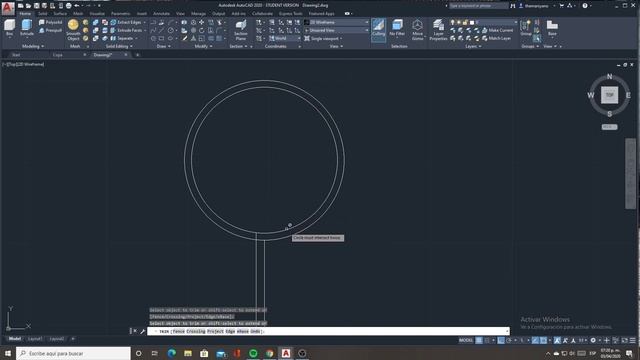The height and width of the screenshot is (360, 640).
Task: Click the Smooth Object mesh tool
Action: pos(73,29)
